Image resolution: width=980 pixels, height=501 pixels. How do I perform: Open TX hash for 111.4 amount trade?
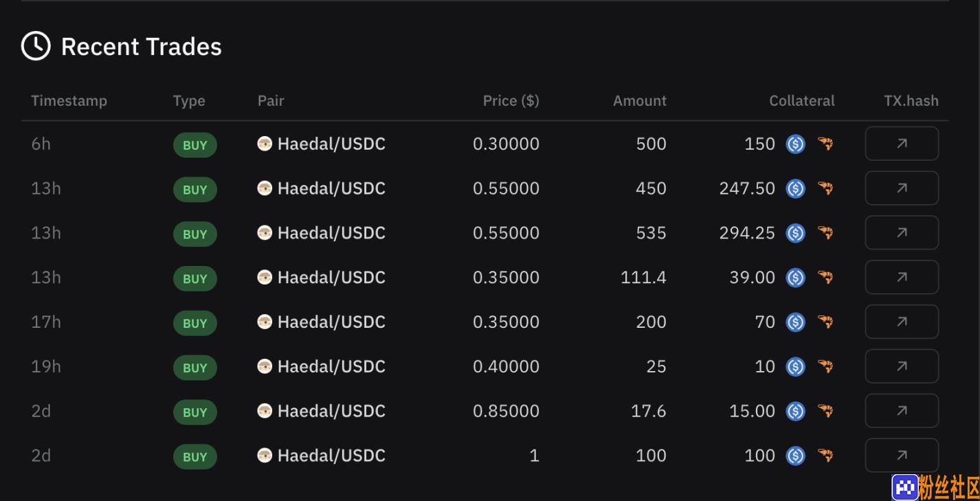(x=902, y=277)
